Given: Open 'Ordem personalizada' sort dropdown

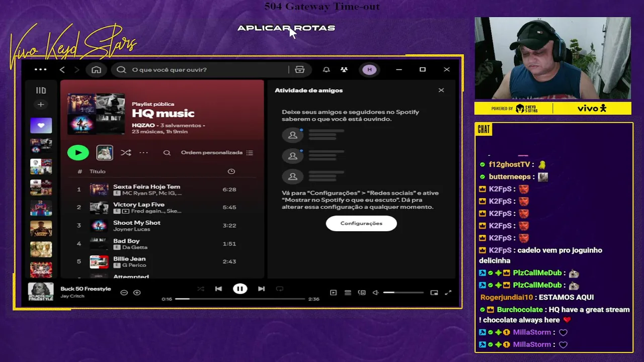Looking at the screenshot, I should pyautogui.click(x=217, y=153).
